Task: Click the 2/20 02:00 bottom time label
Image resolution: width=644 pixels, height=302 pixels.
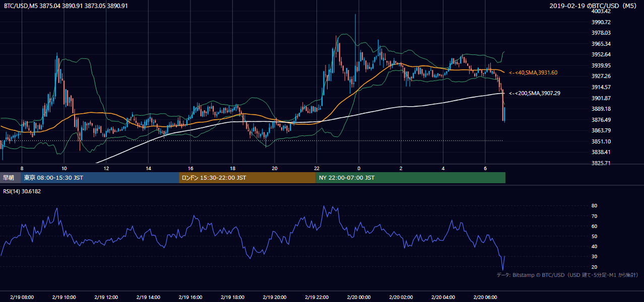Action: pos(401,297)
